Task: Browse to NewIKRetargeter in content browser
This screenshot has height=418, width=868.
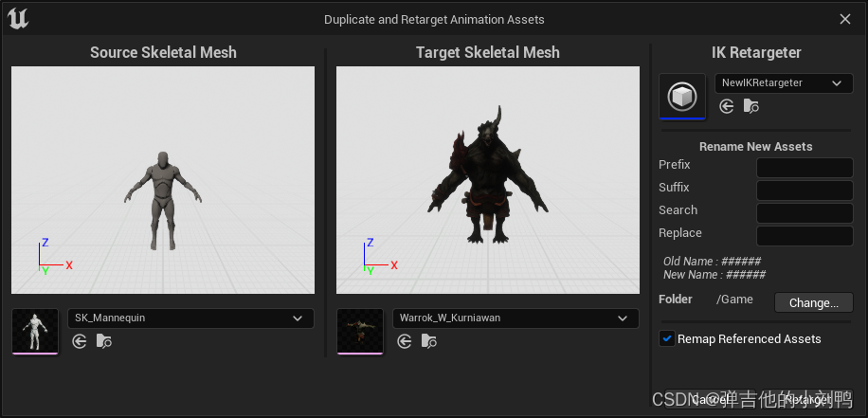Action: pos(751,106)
